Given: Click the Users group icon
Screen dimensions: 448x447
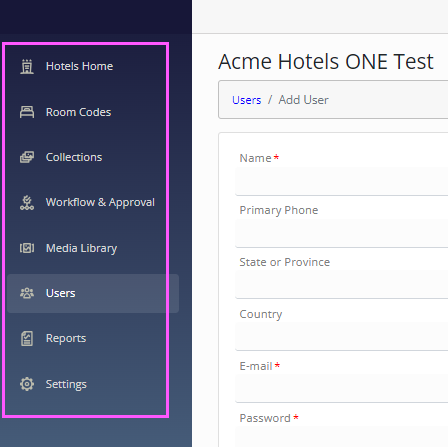Looking at the screenshot, I should pyautogui.click(x=27, y=293).
